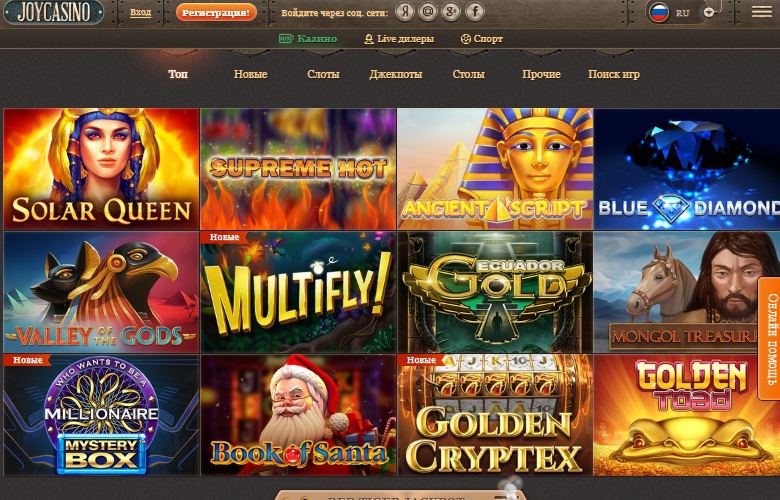Open the Supreme Hot game
Viewport: 780px width, 500px height.
coord(298,169)
